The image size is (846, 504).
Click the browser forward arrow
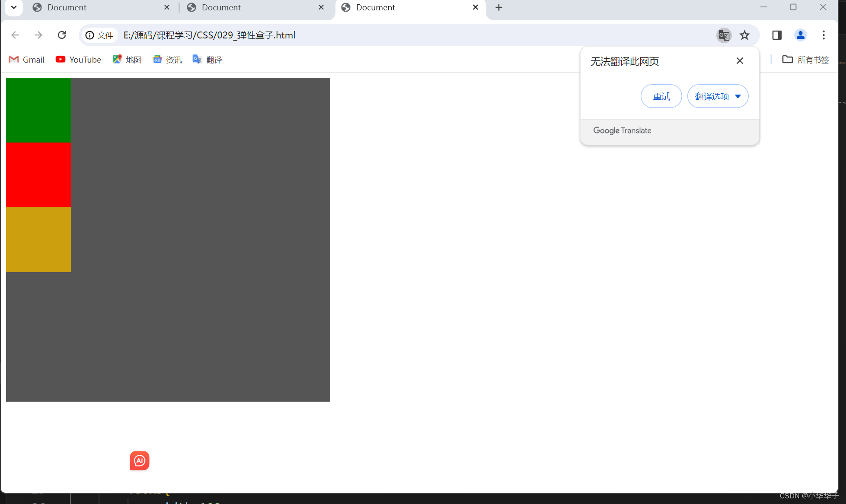[x=38, y=35]
